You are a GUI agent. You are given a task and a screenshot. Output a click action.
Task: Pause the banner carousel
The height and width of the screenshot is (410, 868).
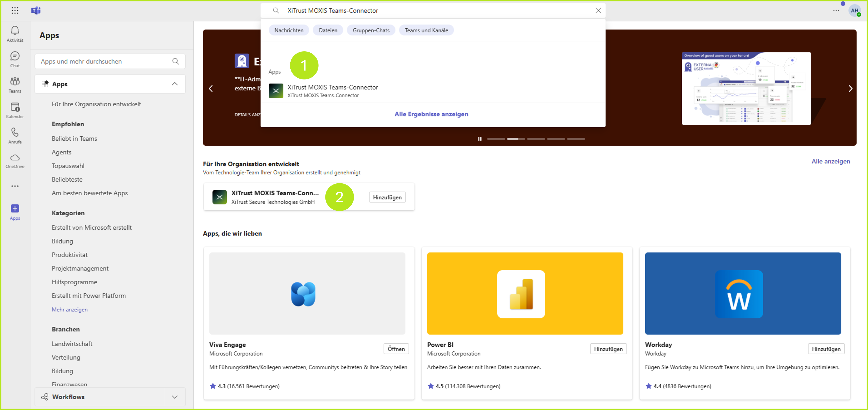tap(480, 139)
